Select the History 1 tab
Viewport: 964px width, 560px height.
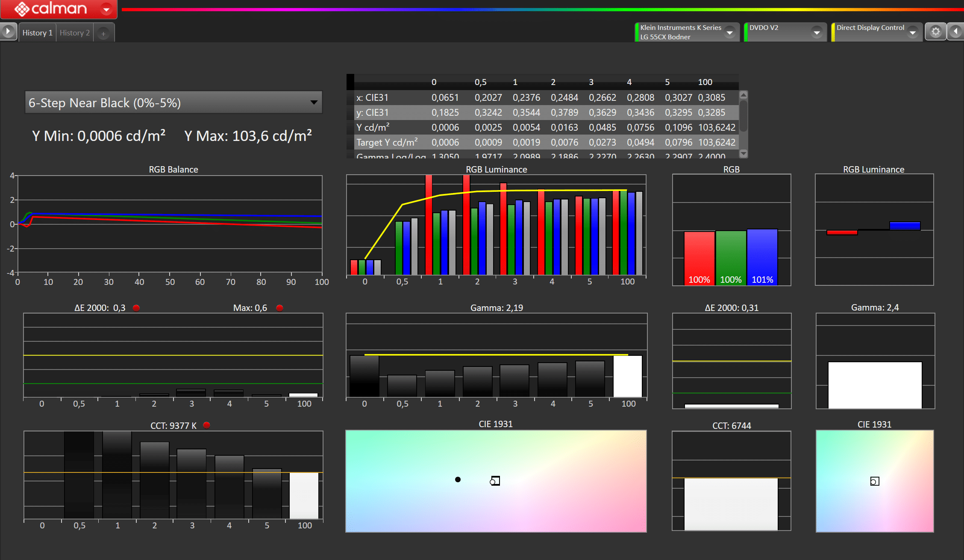[x=37, y=33]
